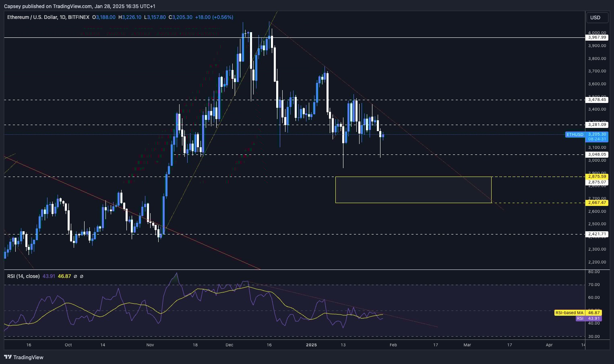The height and width of the screenshot is (364, 614).
Task: Select the yellow rectangle drawing on the chart
Action: pos(413,189)
